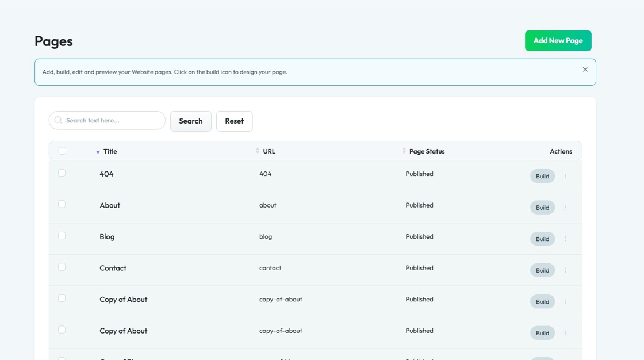Reset the search filter

click(234, 121)
